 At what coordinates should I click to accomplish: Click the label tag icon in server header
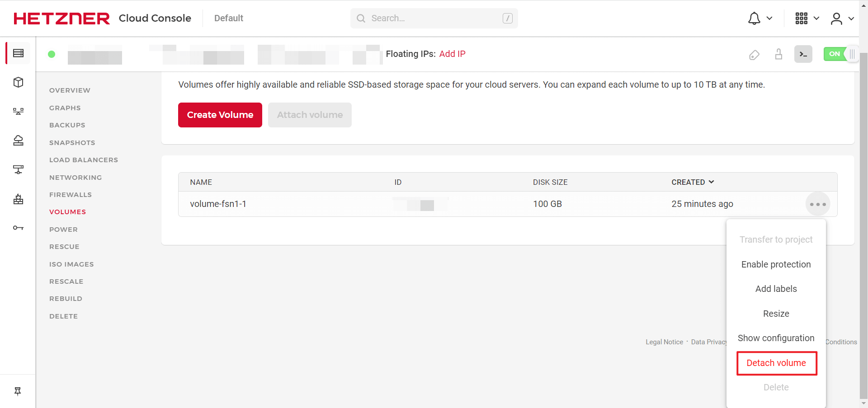[754, 55]
